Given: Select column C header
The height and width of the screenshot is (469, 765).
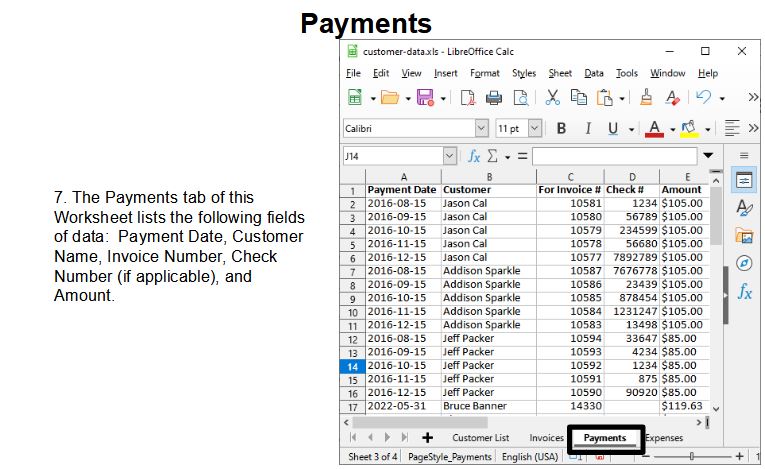Looking at the screenshot, I should 570,177.
